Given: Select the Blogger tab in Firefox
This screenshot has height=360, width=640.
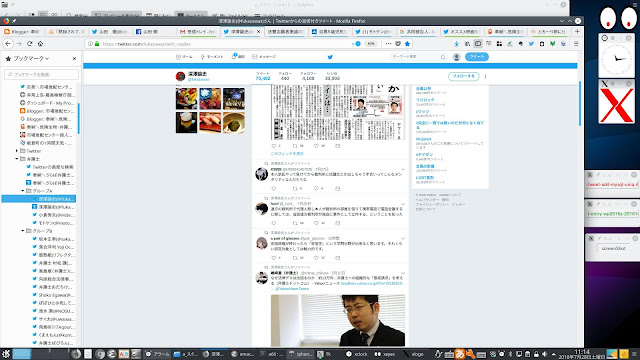Looking at the screenshot, I should click(x=22, y=31).
